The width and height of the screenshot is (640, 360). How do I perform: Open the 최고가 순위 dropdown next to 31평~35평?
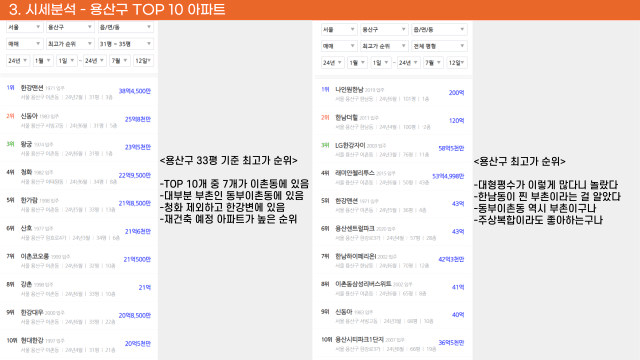(x=70, y=44)
